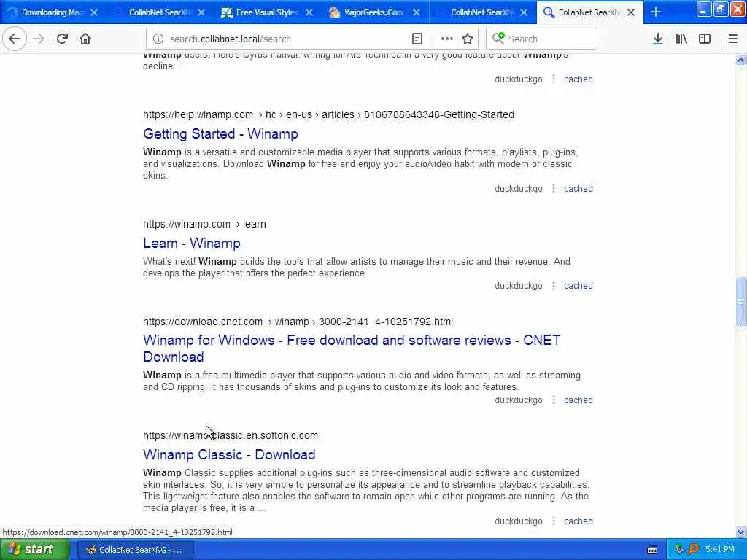Click duckduckgo label under CNET result
747x560 pixels.
pyautogui.click(x=519, y=400)
